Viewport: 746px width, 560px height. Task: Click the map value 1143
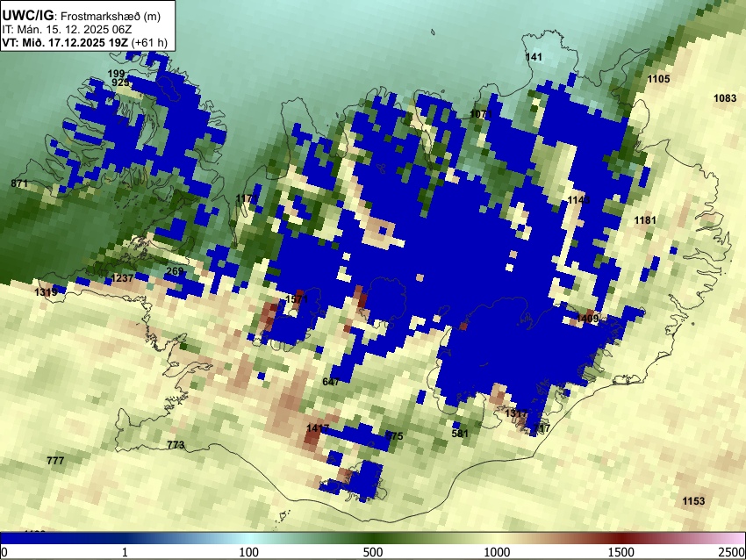(x=578, y=200)
